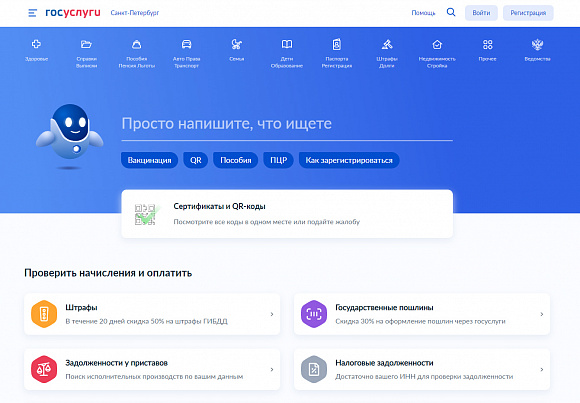Click the Регистрация button
The image size is (580, 403).
click(x=528, y=13)
